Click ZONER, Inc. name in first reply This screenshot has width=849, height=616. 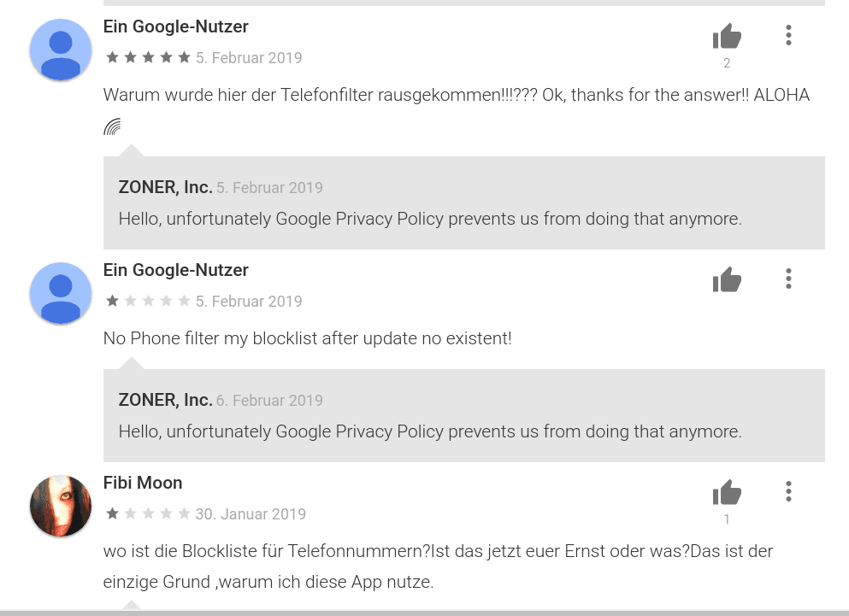click(x=165, y=187)
